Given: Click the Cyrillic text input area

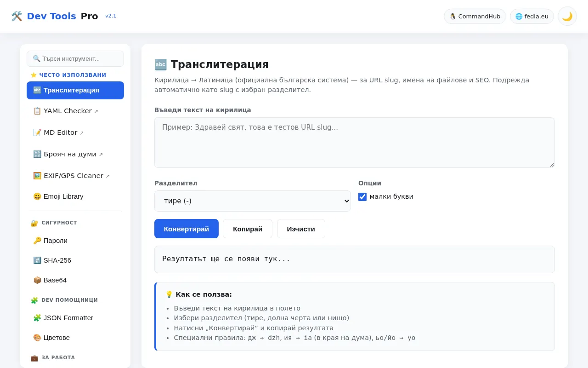Looking at the screenshot, I should point(355,143).
